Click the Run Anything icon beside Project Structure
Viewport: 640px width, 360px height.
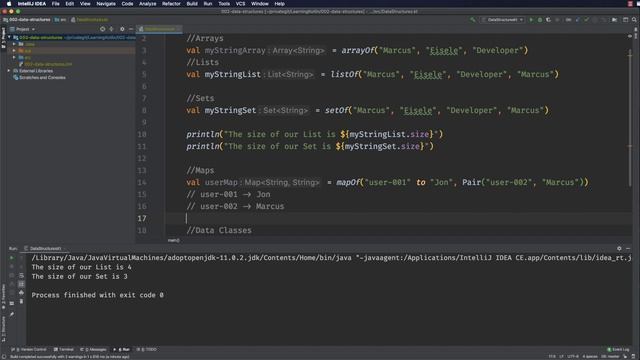tap(625, 20)
